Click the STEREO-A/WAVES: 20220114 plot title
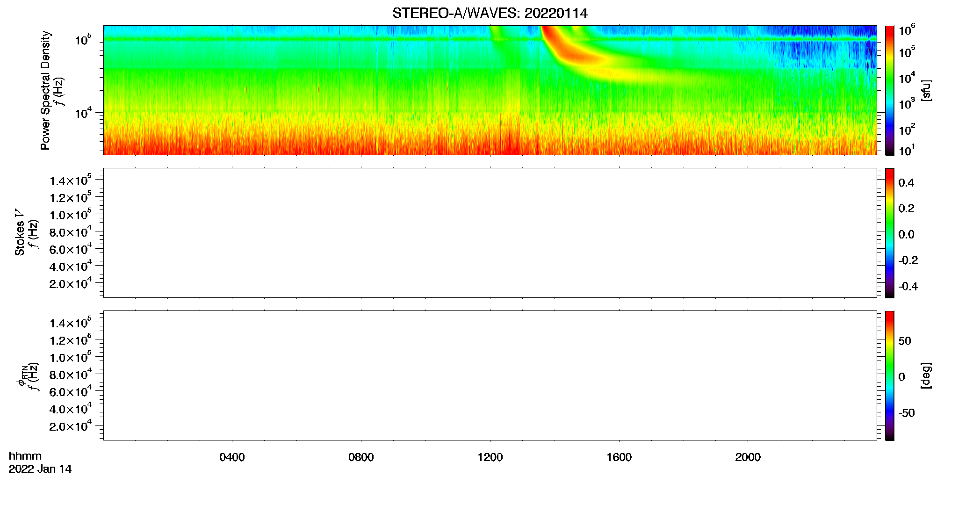Screen dimensions: 980x505 coord(490,14)
